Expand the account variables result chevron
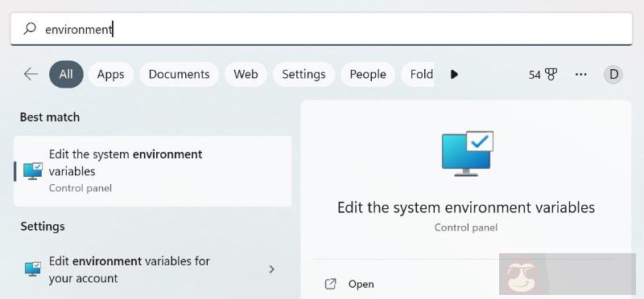The image size is (644, 299). click(271, 269)
